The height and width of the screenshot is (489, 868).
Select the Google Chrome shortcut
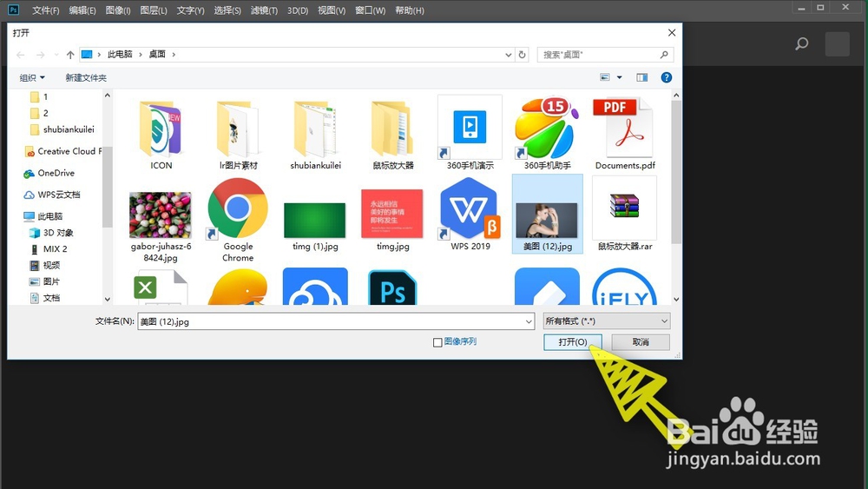pyautogui.click(x=238, y=220)
